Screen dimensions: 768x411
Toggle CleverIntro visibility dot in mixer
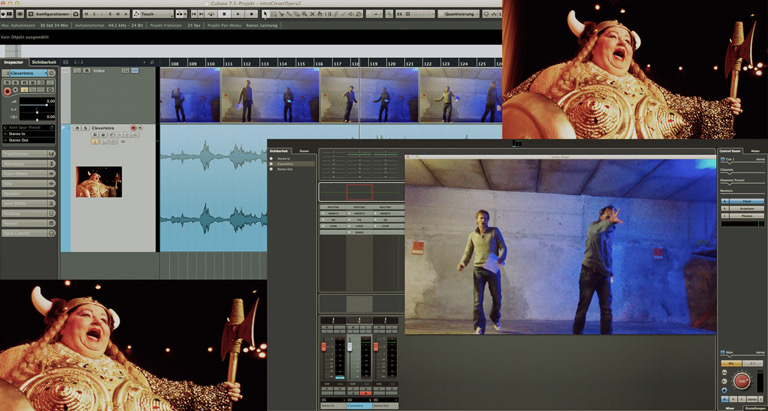271,164
